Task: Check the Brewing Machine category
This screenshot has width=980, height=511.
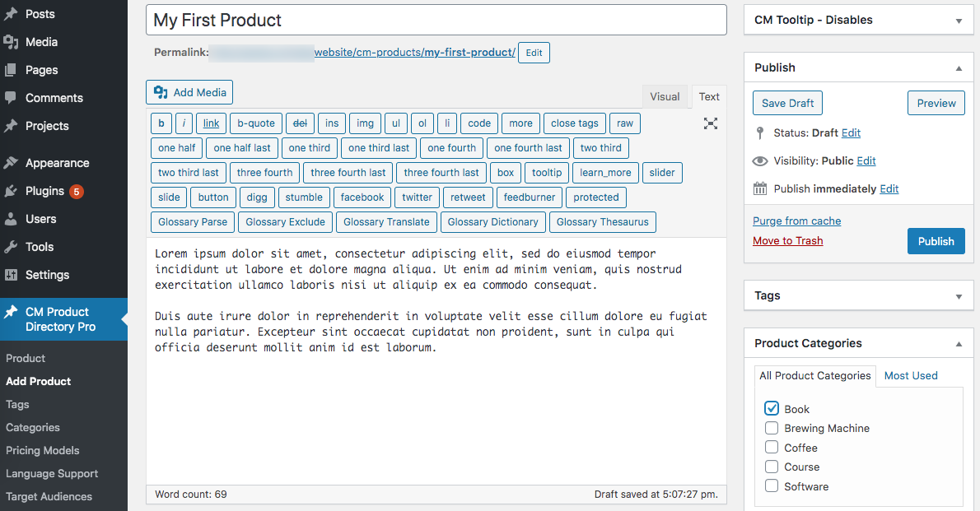Action: pos(772,428)
